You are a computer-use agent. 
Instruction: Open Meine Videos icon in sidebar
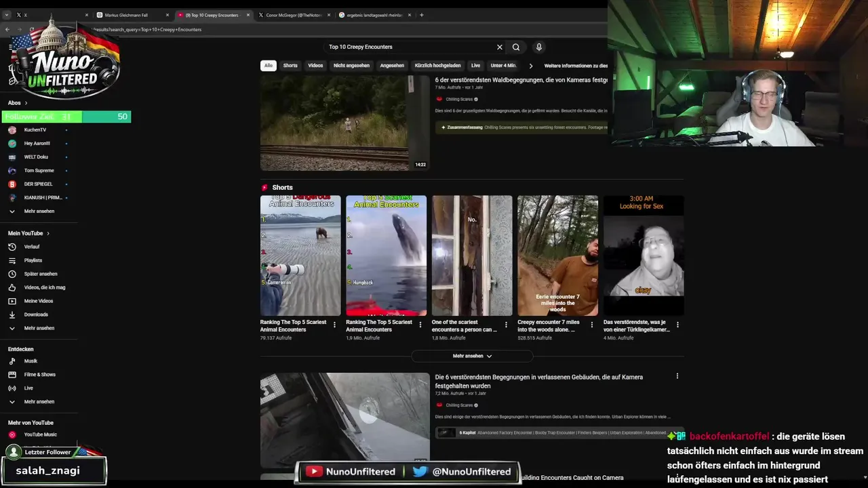click(12, 301)
